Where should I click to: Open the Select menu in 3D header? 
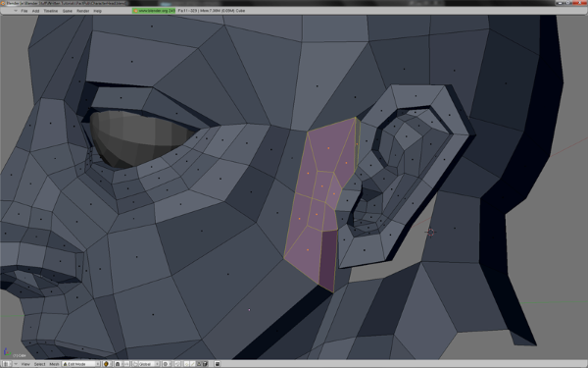(x=40, y=364)
